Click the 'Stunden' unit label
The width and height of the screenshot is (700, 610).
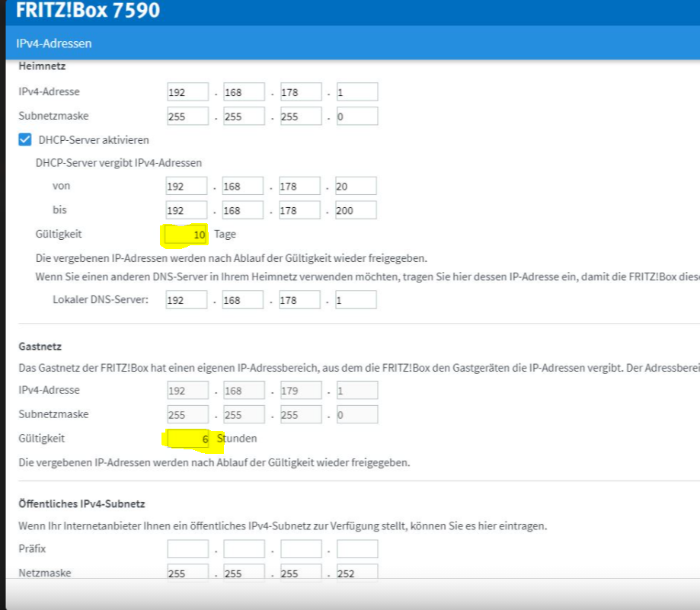click(x=237, y=438)
